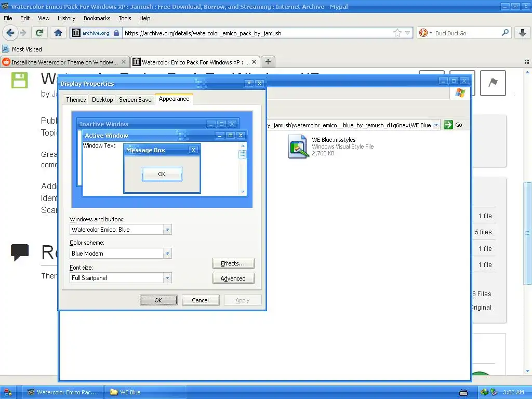Click the green floppy disk software icon
This screenshot has width=532, height=399.
[19, 81]
